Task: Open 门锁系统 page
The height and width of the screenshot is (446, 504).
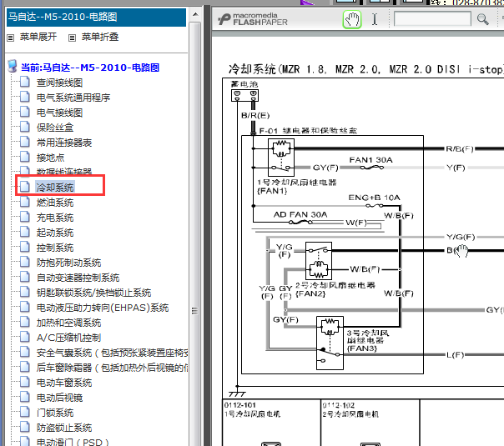Action: 55,413
